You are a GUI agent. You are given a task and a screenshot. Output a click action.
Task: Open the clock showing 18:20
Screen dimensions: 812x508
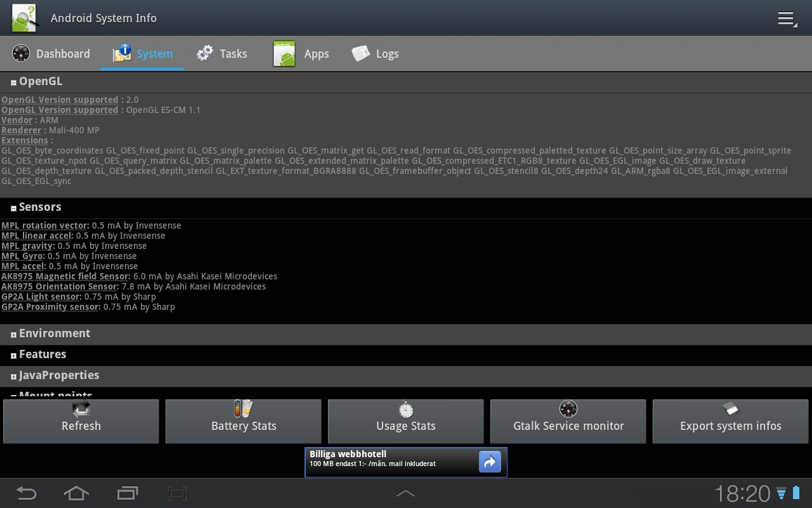coord(742,493)
